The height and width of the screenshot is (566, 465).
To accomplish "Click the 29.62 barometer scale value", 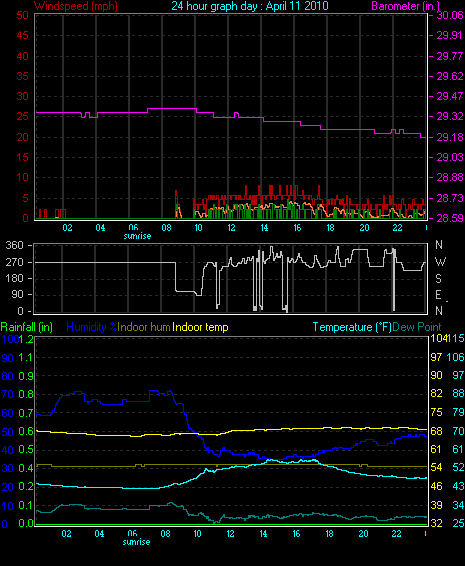I will 450,76.
